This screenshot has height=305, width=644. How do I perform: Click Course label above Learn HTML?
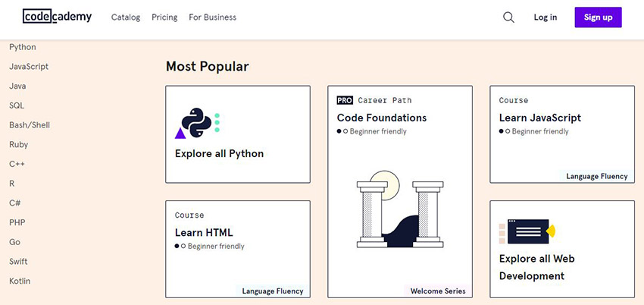[x=189, y=215]
